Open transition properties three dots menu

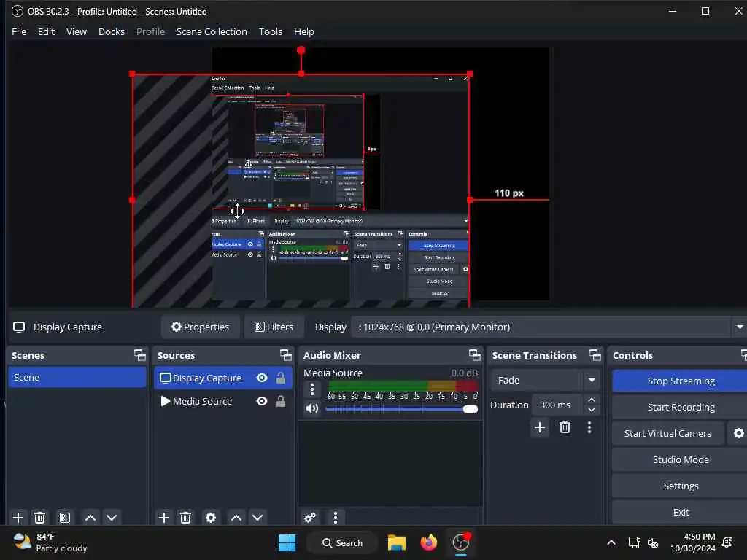(x=589, y=427)
